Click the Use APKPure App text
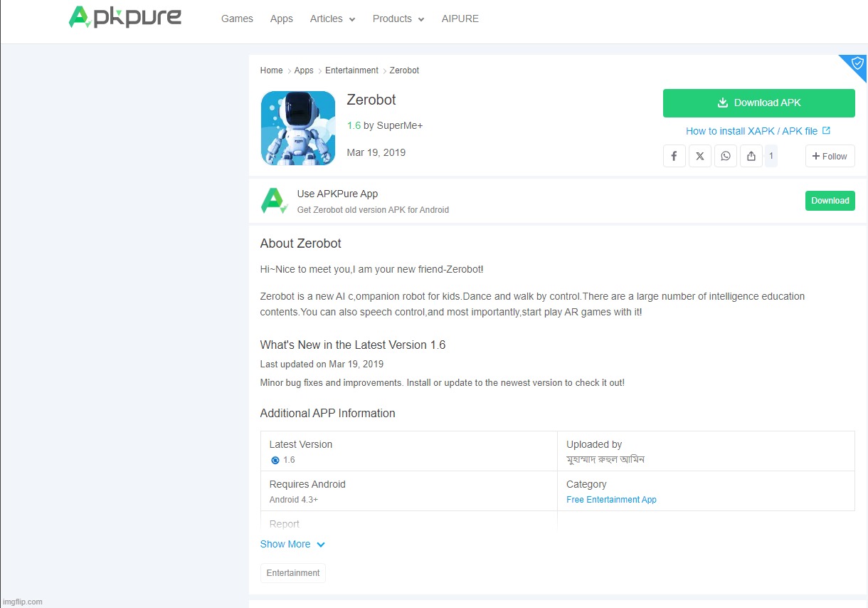The width and height of the screenshot is (868, 608). coord(337,194)
